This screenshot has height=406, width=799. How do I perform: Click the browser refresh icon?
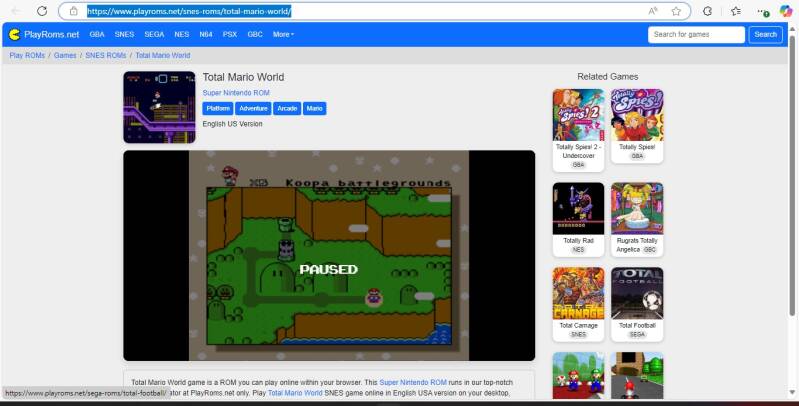(x=42, y=11)
